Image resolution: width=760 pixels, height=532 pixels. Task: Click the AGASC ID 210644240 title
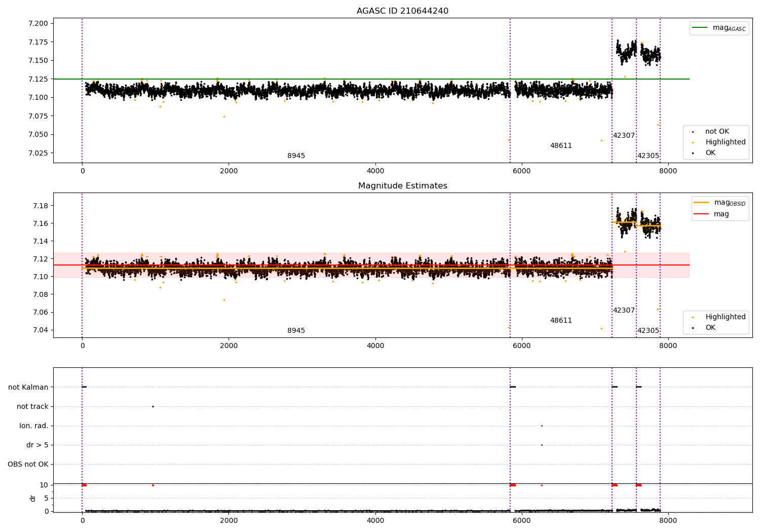[402, 11]
